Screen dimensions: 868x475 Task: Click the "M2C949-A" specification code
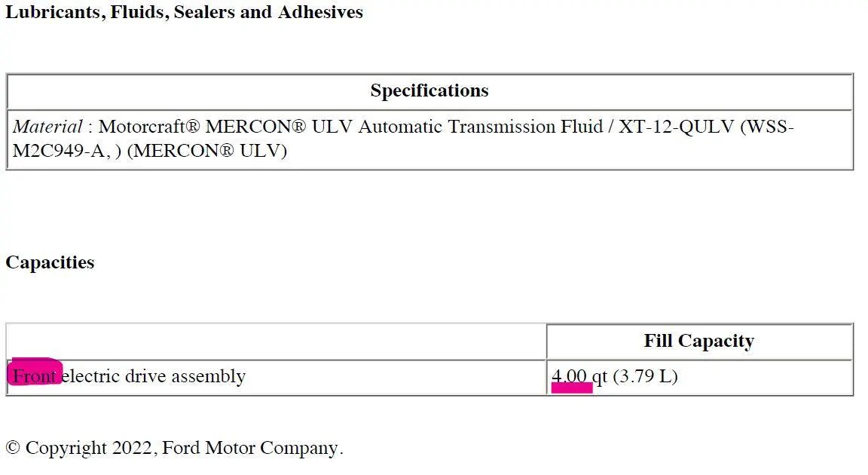pos(60,151)
